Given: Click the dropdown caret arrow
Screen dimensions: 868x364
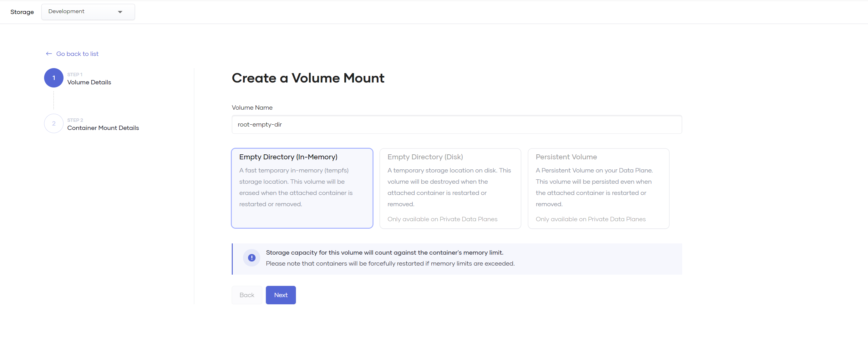Looking at the screenshot, I should [x=120, y=12].
